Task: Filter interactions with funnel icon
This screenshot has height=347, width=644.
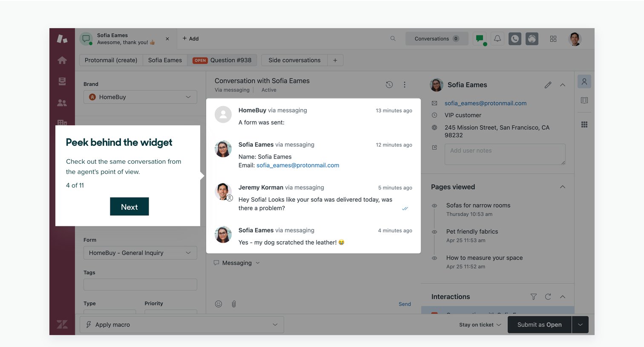Action: (x=533, y=297)
